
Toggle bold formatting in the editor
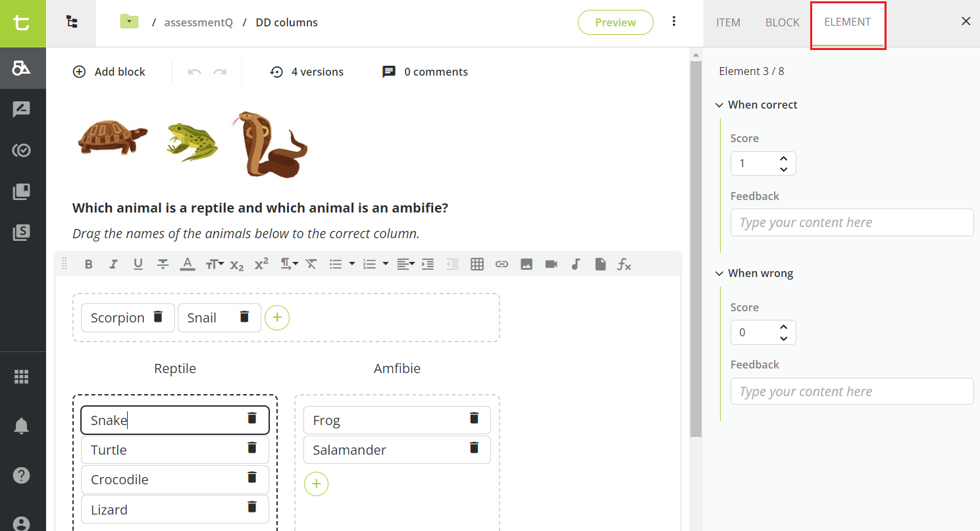pyautogui.click(x=89, y=264)
